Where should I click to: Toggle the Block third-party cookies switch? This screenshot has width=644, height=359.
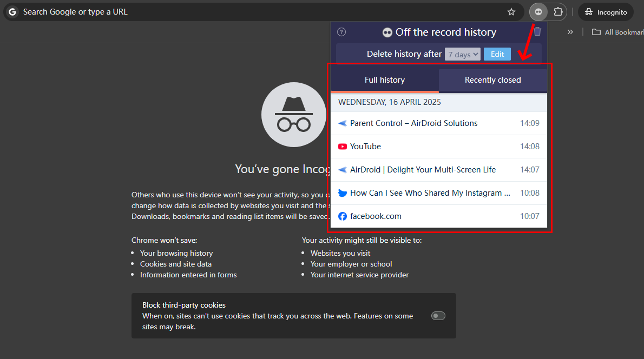438,316
